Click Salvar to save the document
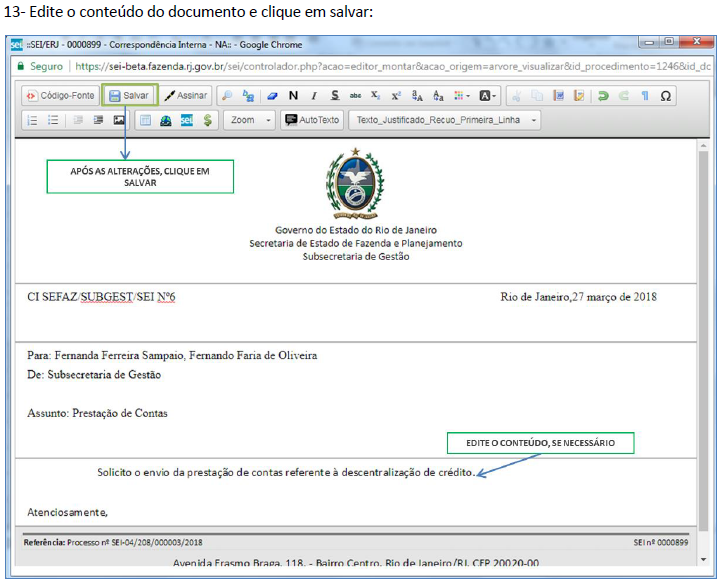 pos(129,96)
